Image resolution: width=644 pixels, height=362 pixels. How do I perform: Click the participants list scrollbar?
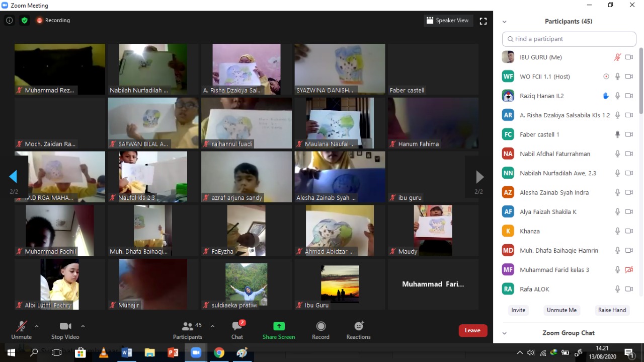[640, 81]
